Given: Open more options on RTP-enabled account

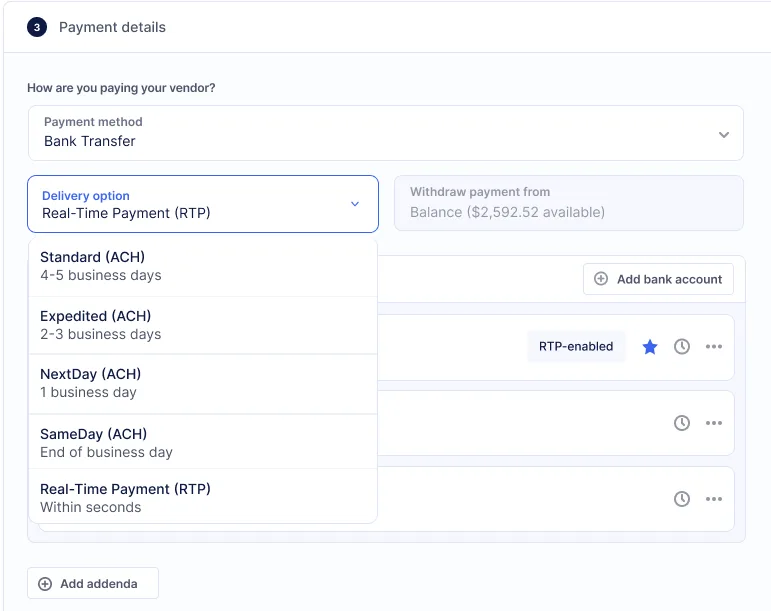Looking at the screenshot, I should click(x=714, y=347).
